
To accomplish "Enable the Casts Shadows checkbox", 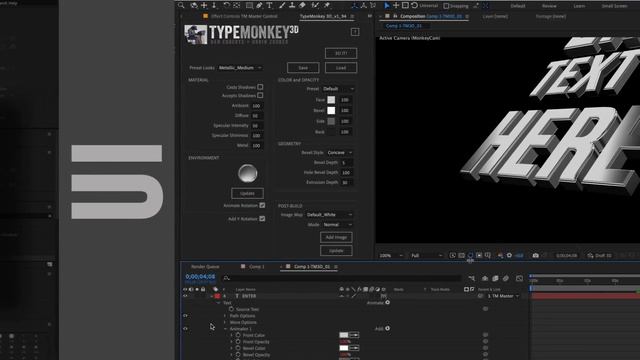I will (260, 87).
